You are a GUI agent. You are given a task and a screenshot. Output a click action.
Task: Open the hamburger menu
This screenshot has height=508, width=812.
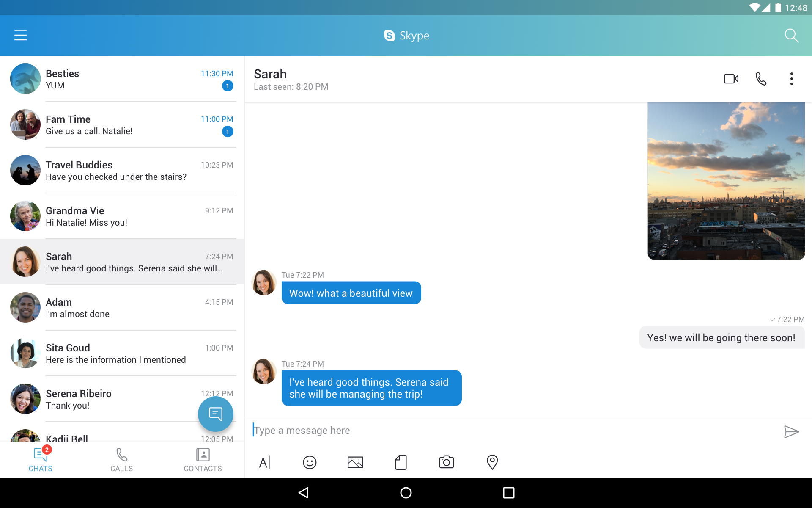(x=20, y=36)
